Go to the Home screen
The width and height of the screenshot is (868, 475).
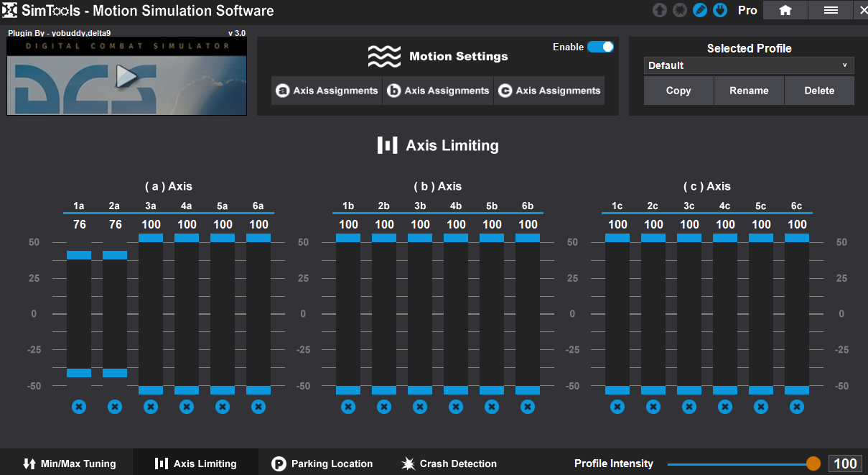click(785, 10)
